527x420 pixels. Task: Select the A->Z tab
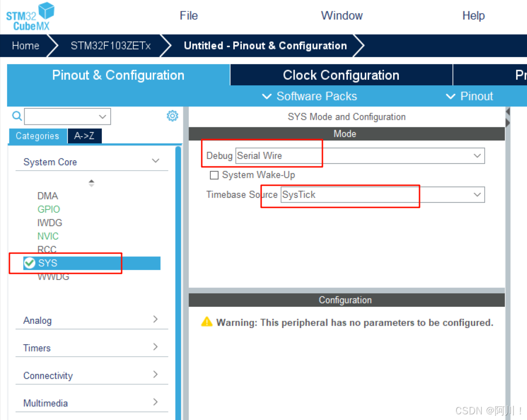point(84,136)
